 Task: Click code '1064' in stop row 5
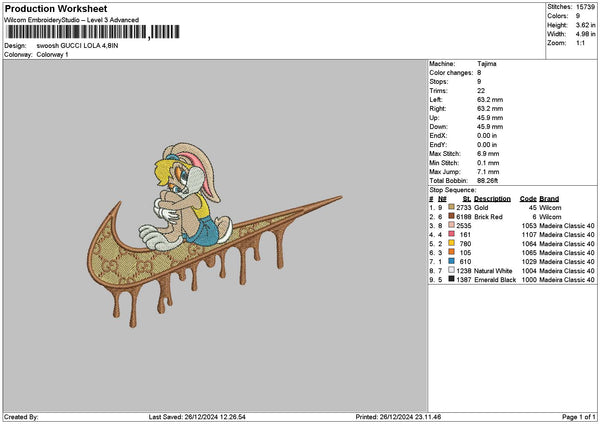tap(529, 244)
